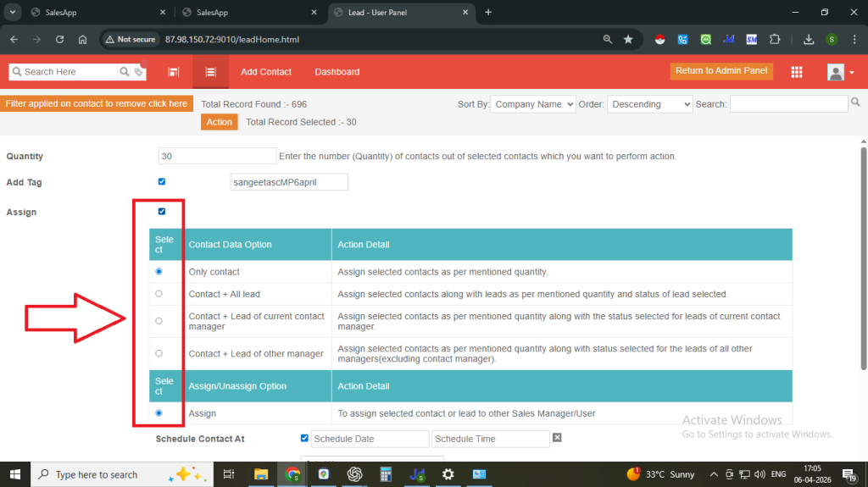The height and width of the screenshot is (487, 868).
Task: Select the Contact + All lead radio
Action: pos(159,293)
